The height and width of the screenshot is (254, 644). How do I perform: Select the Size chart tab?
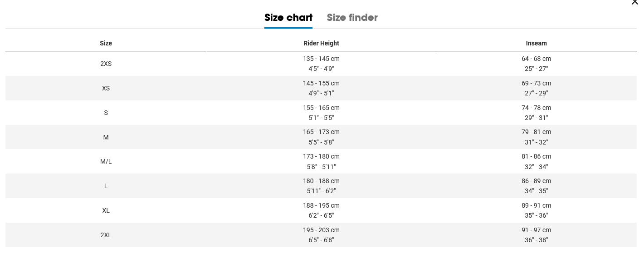click(x=288, y=18)
